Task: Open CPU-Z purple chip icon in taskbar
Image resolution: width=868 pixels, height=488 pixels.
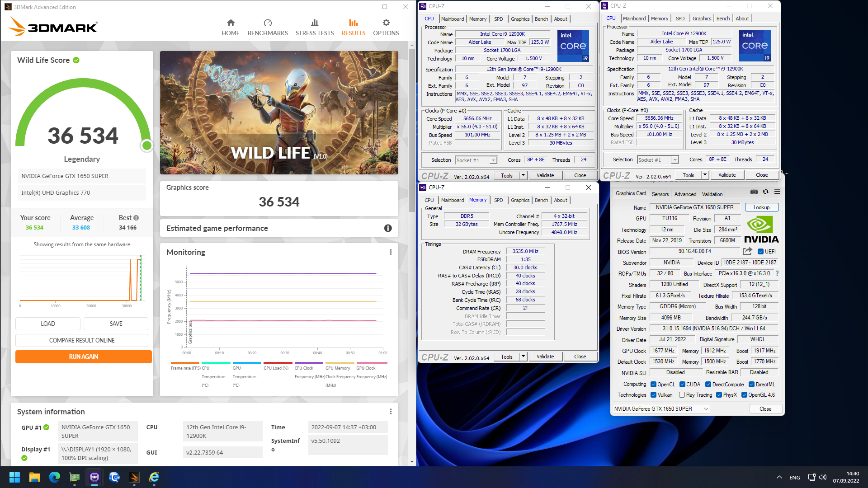Action: pyautogui.click(x=94, y=477)
